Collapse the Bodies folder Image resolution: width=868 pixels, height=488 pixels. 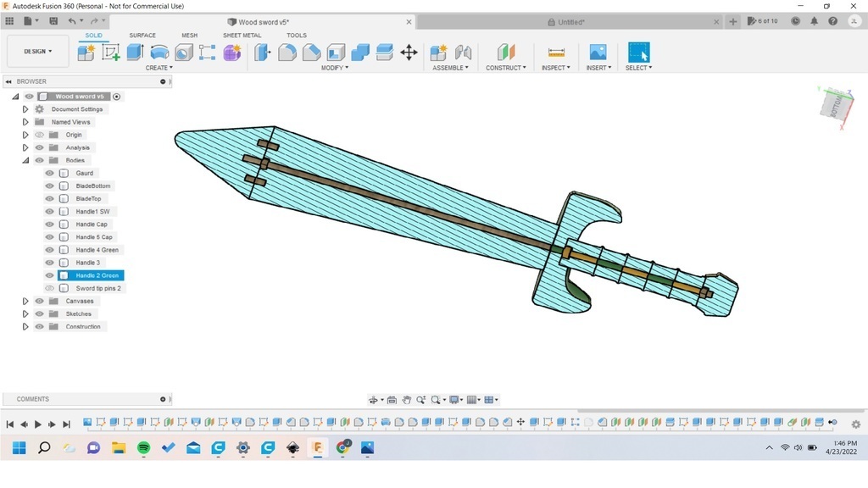(25, 160)
